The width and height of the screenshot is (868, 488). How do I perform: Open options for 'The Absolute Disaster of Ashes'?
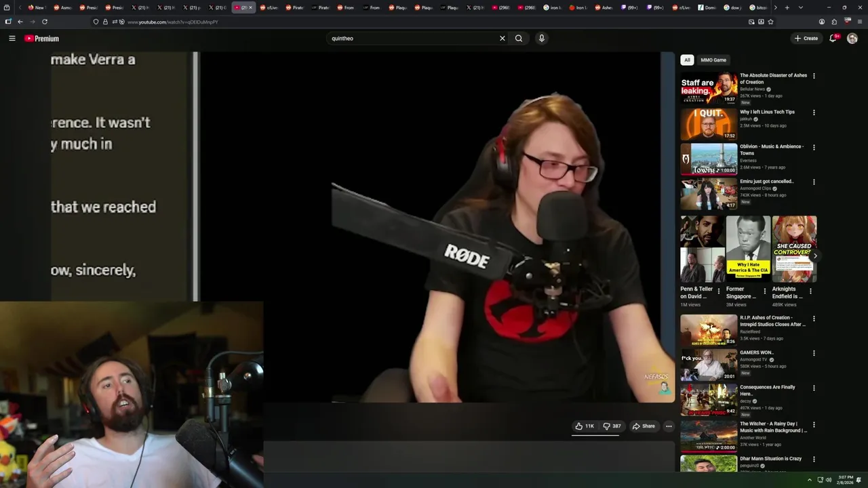[x=814, y=76]
